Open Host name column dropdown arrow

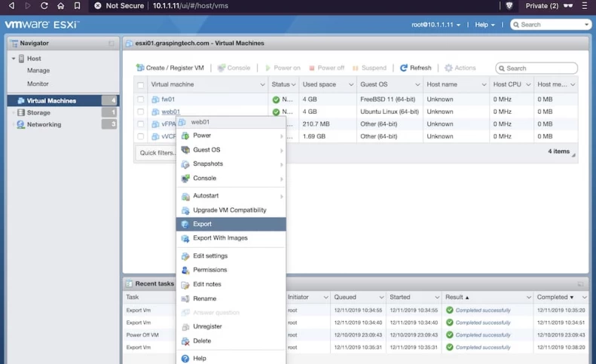[x=484, y=84]
